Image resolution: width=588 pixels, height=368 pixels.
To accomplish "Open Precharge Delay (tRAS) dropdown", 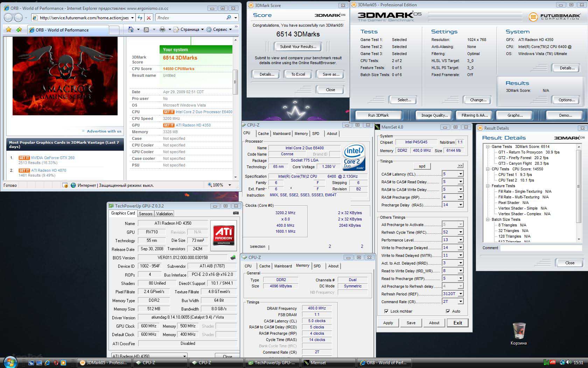I will (x=461, y=205).
